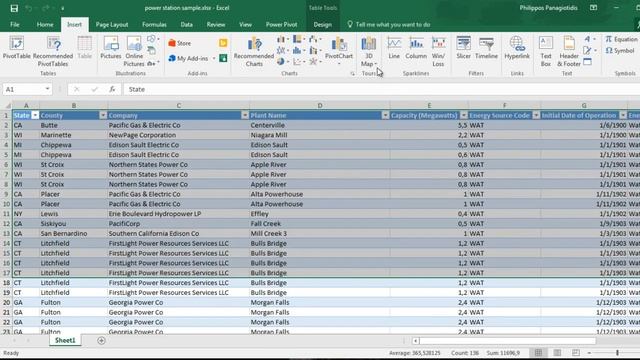Viewport: 640px width, 360px height.
Task: Open the Table Tools Design tab
Action: tap(322, 24)
